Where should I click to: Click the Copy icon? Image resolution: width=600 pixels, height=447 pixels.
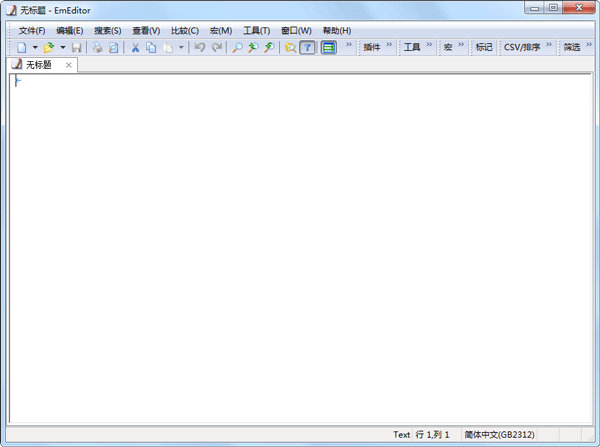click(151, 47)
